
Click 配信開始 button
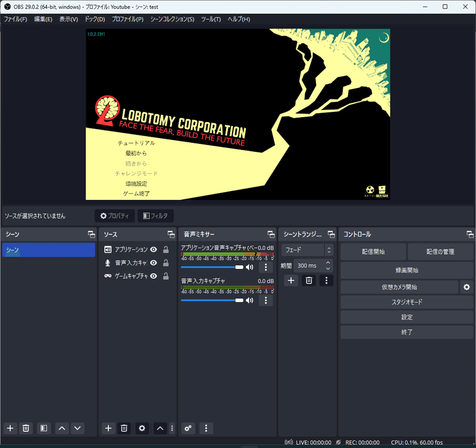click(x=373, y=252)
